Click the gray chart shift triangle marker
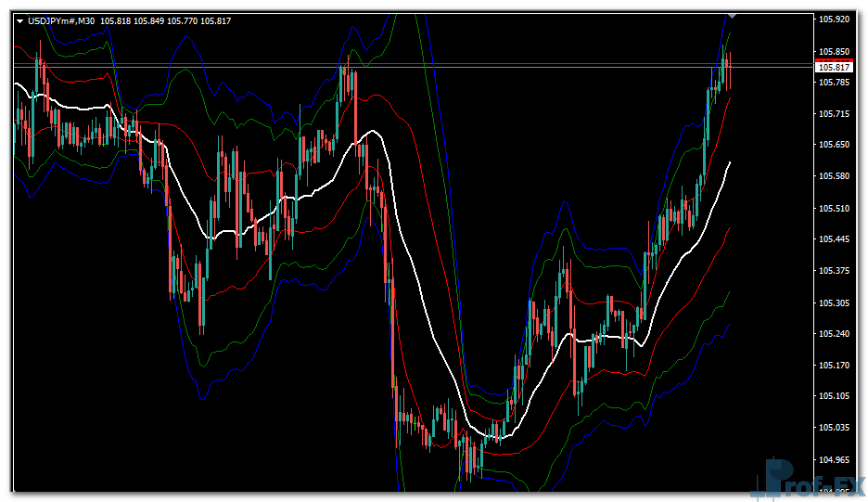Viewport: 868px width, 502px height. click(732, 15)
